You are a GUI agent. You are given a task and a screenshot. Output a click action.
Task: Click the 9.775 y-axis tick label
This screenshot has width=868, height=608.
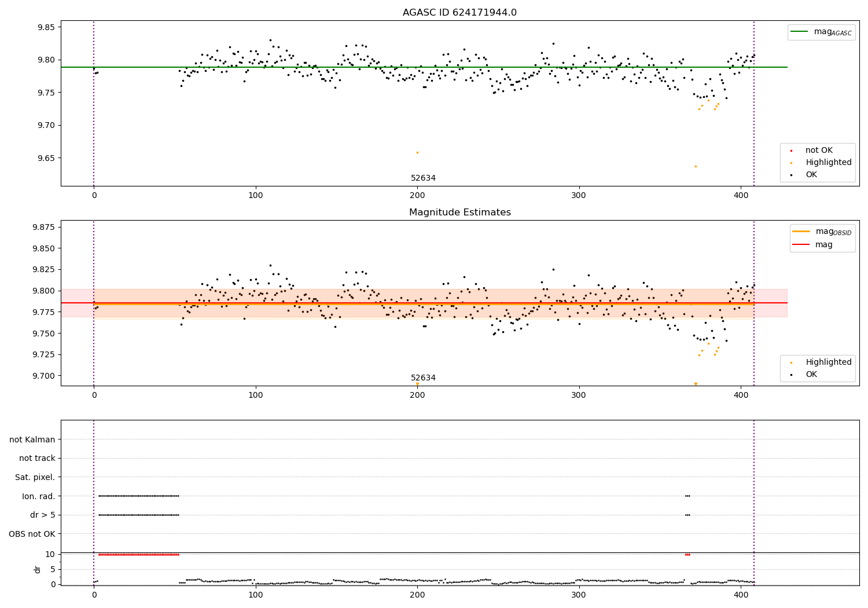tap(44, 312)
